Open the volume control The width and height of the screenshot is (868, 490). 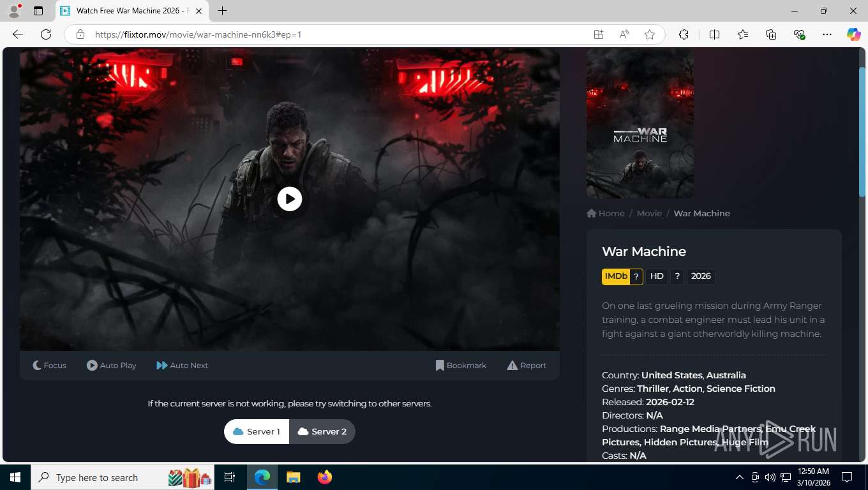[770, 477]
